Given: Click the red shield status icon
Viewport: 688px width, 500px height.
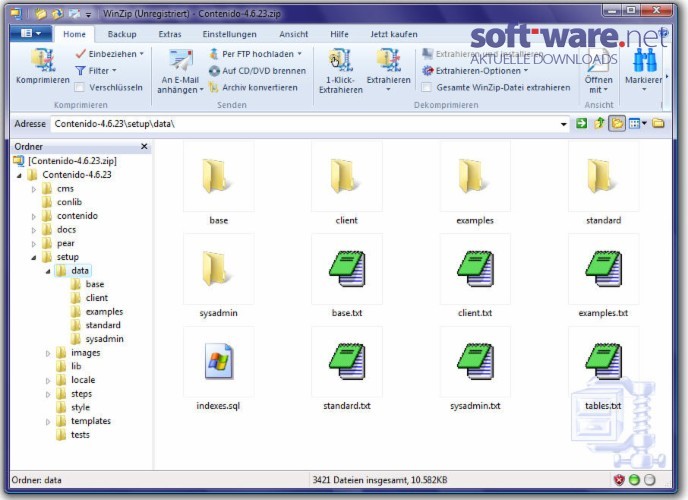Looking at the screenshot, I should [x=619, y=480].
